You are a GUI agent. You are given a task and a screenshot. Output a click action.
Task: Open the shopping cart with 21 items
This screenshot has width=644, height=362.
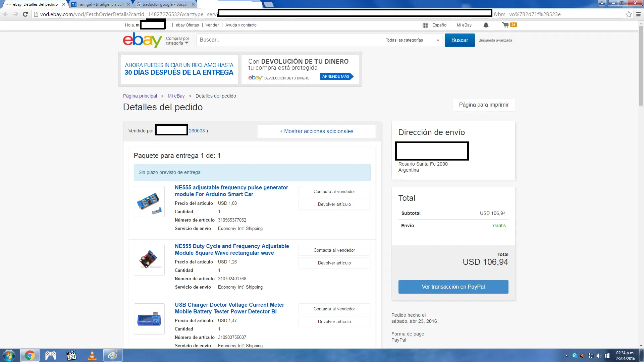[x=509, y=25]
